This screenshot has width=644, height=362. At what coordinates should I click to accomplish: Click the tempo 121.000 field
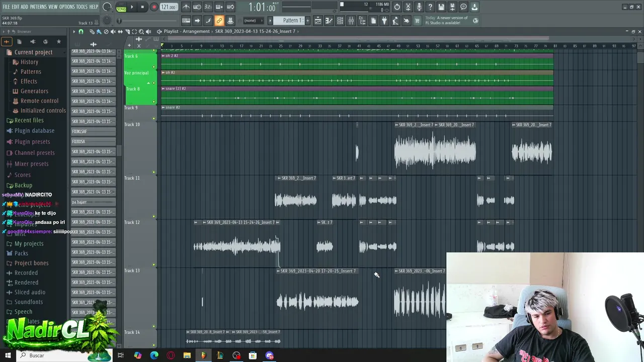169,7
